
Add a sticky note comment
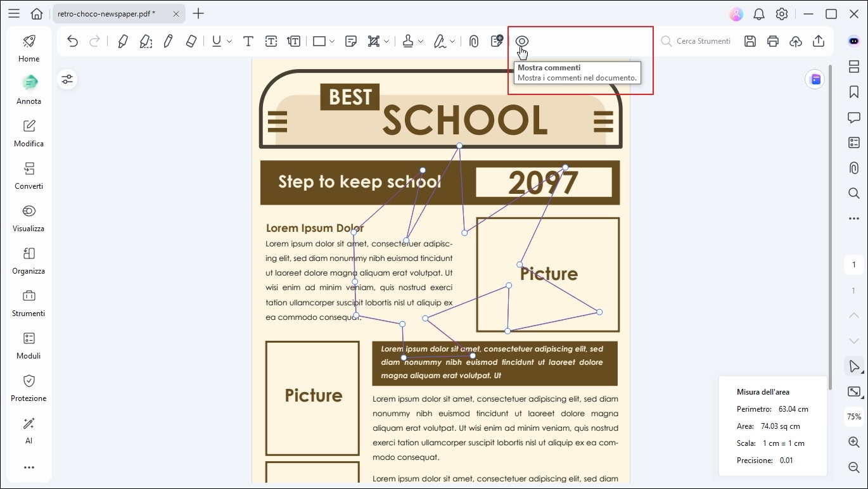(x=351, y=41)
